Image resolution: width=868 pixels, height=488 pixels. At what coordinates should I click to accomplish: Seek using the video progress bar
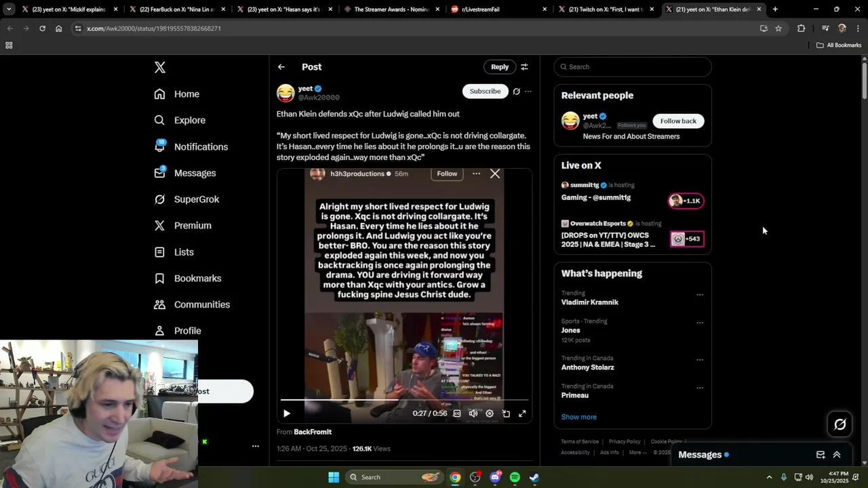(404, 400)
